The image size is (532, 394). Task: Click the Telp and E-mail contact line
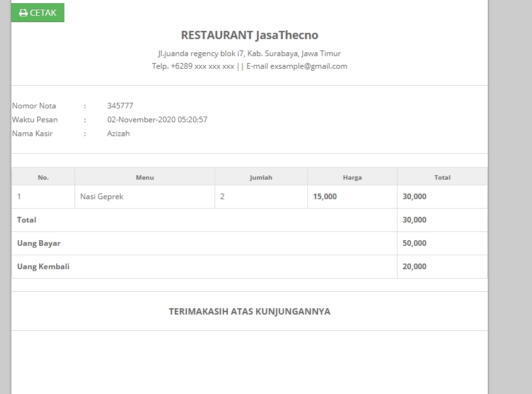249,66
